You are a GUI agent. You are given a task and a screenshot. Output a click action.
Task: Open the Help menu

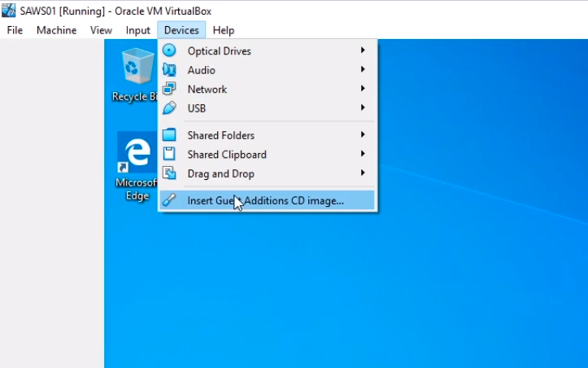coord(224,30)
